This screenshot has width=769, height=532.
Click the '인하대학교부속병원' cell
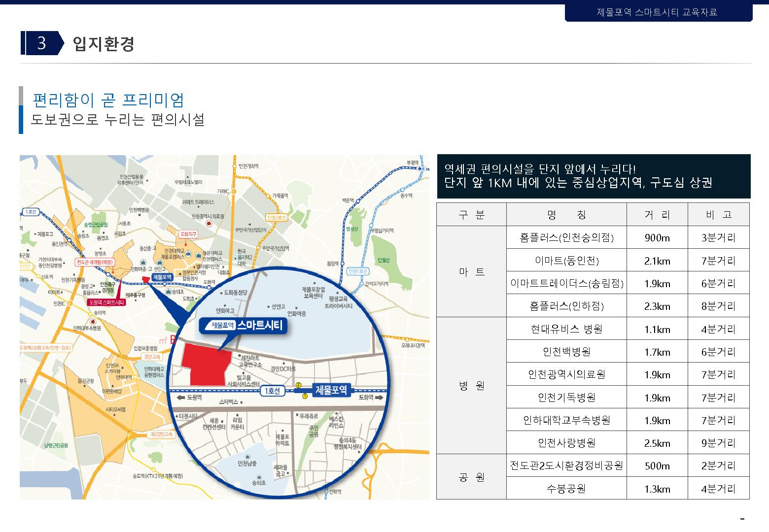point(567,420)
